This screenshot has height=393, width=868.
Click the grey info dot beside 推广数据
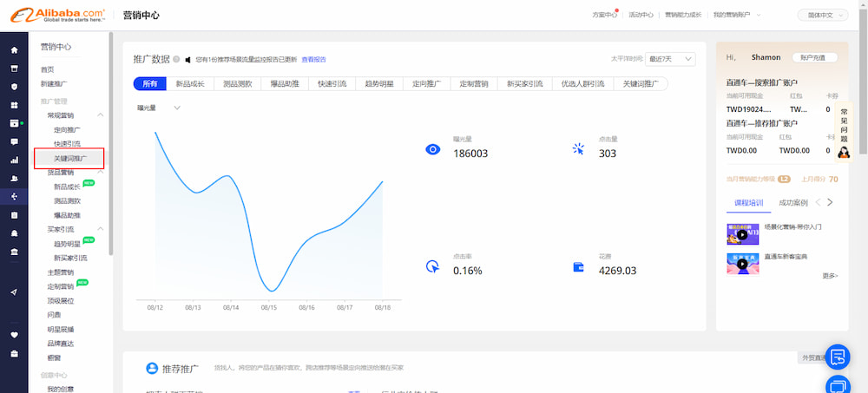click(x=176, y=59)
